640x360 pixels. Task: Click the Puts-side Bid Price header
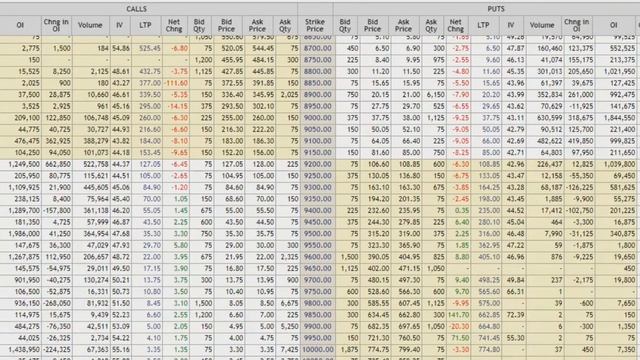(372, 25)
